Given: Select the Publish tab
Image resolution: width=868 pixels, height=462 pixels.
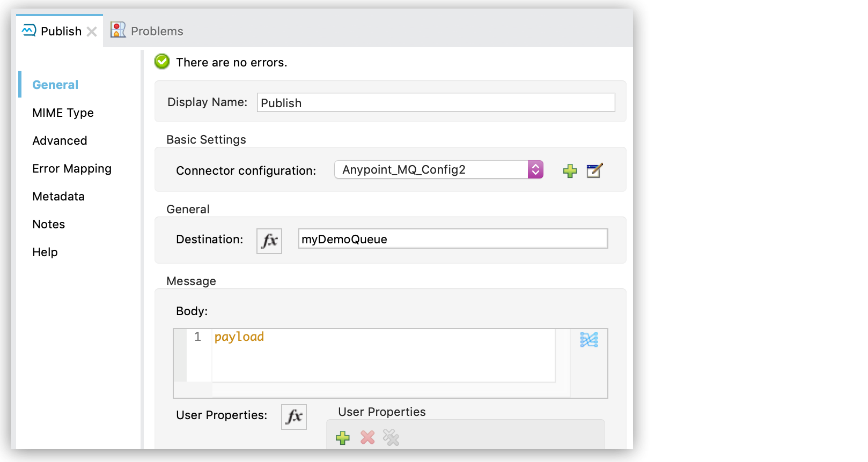Looking at the screenshot, I should tap(61, 31).
